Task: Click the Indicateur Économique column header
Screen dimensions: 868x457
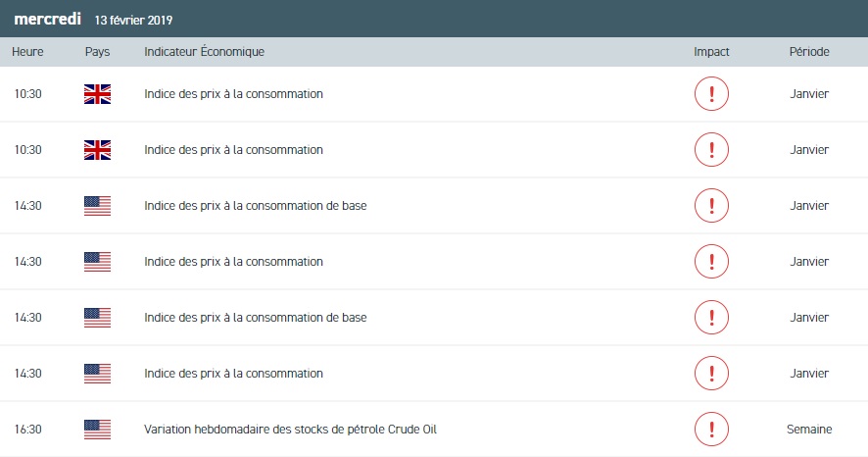Action: coord(204,52)
